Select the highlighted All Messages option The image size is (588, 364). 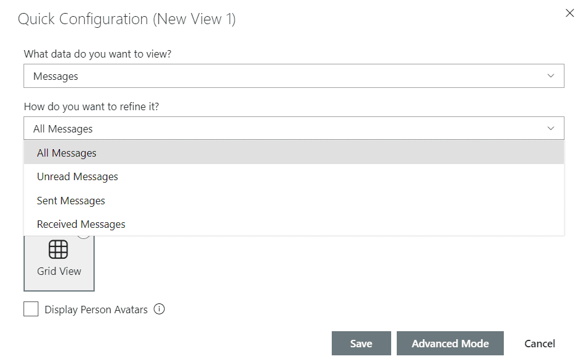(66, 152)
